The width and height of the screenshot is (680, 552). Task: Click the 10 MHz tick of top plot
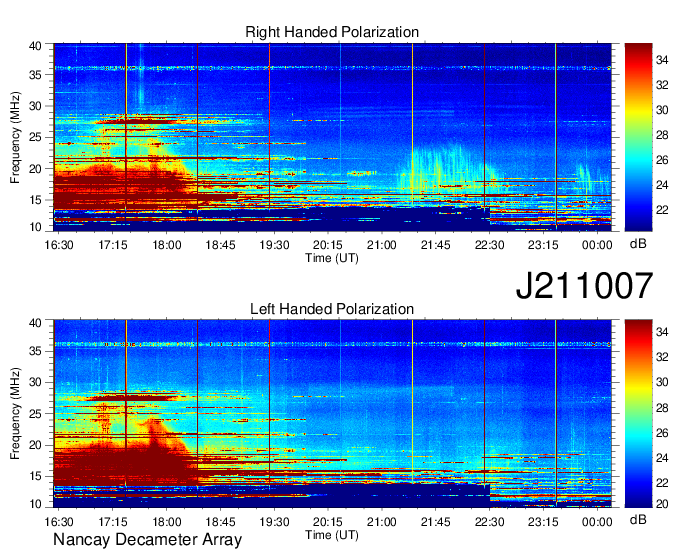[35, 227]
